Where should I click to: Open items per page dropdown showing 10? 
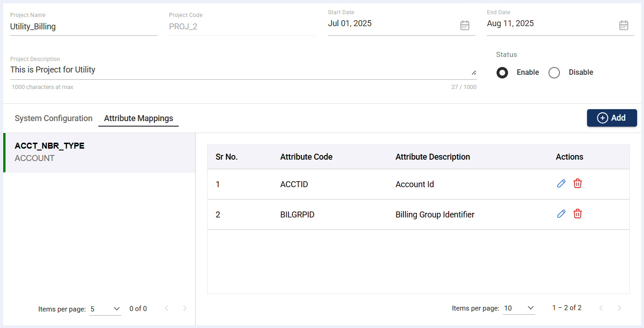point(519,308)
